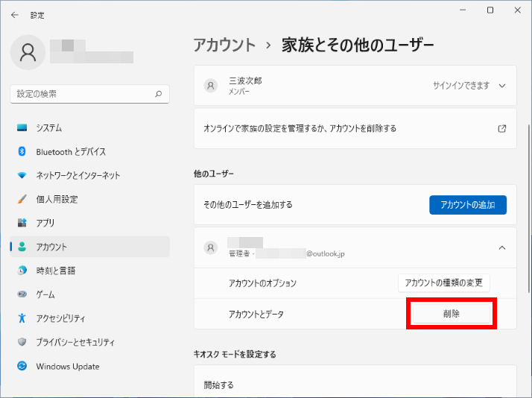Select the Windows Update refresh icon
The height and width of the screenshot is (398, 532).
point(22,366)
